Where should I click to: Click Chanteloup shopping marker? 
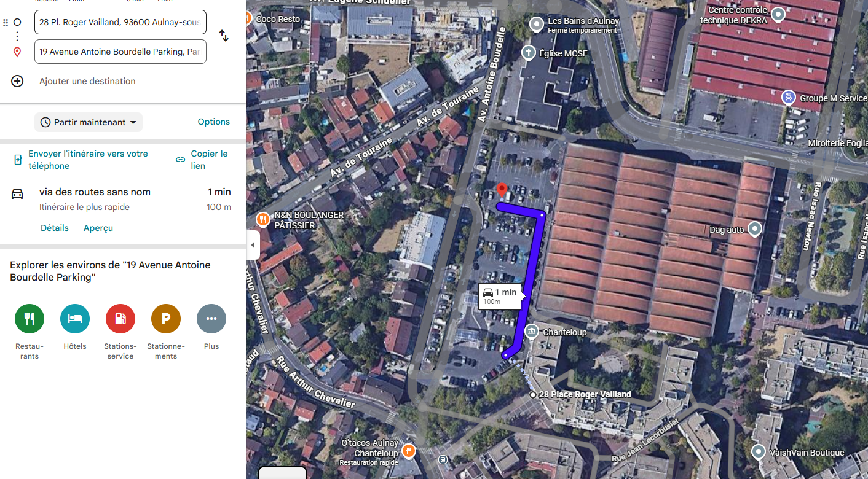click(x=531, y=332)
